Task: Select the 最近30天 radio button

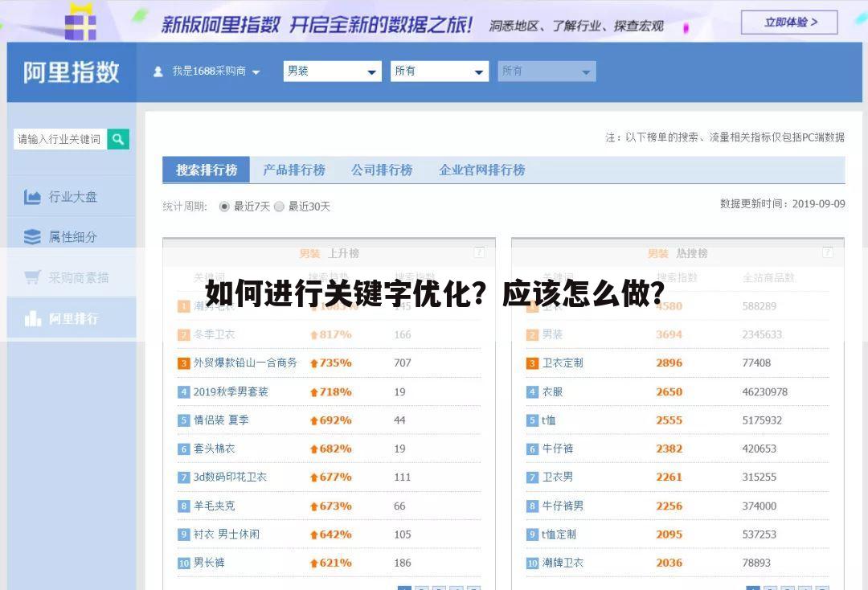Action: pyautogui.click(x=279, y=207)
